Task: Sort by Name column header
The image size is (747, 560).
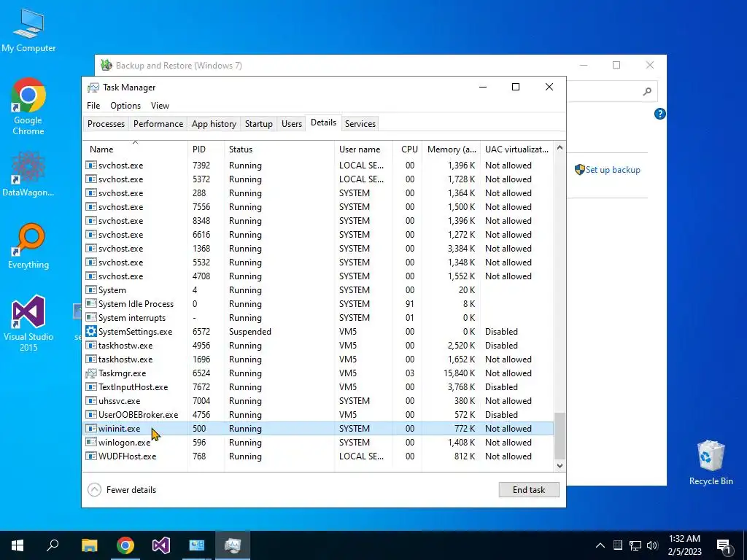Action: tap(135, 149)
